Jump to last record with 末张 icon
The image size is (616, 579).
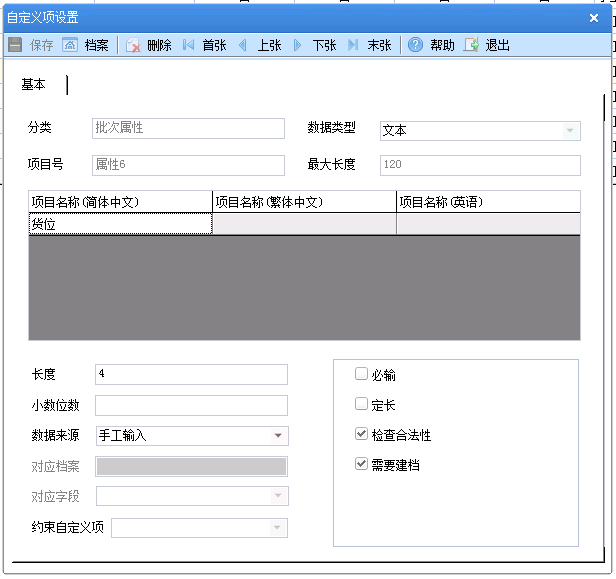(x=353, y=45)
